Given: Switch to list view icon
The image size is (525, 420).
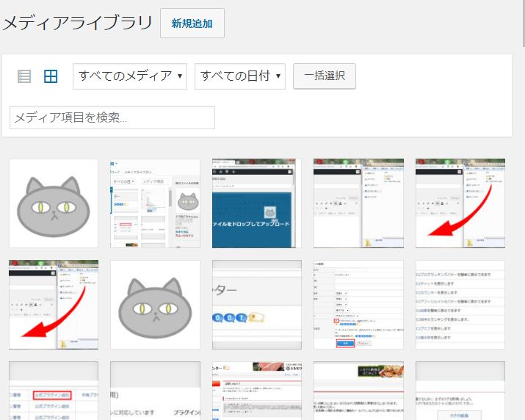Looking at the screenshot, I should (x=24, y=76).
